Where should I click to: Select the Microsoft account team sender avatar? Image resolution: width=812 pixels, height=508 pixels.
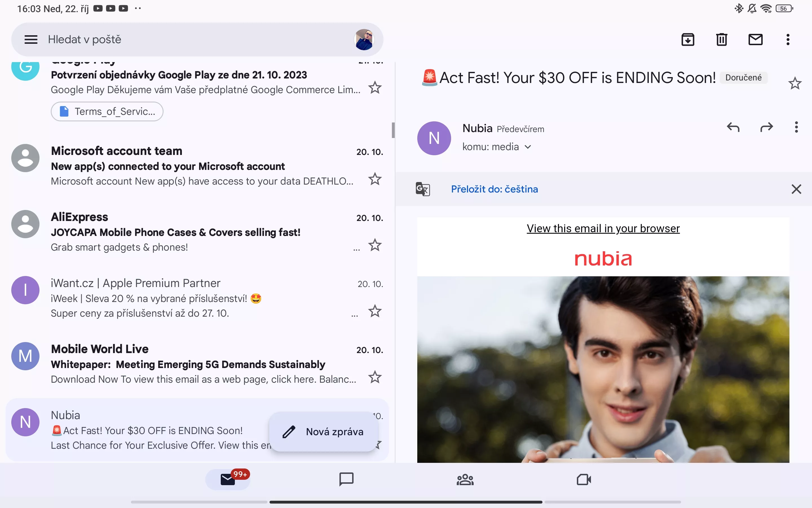point(25,158)
